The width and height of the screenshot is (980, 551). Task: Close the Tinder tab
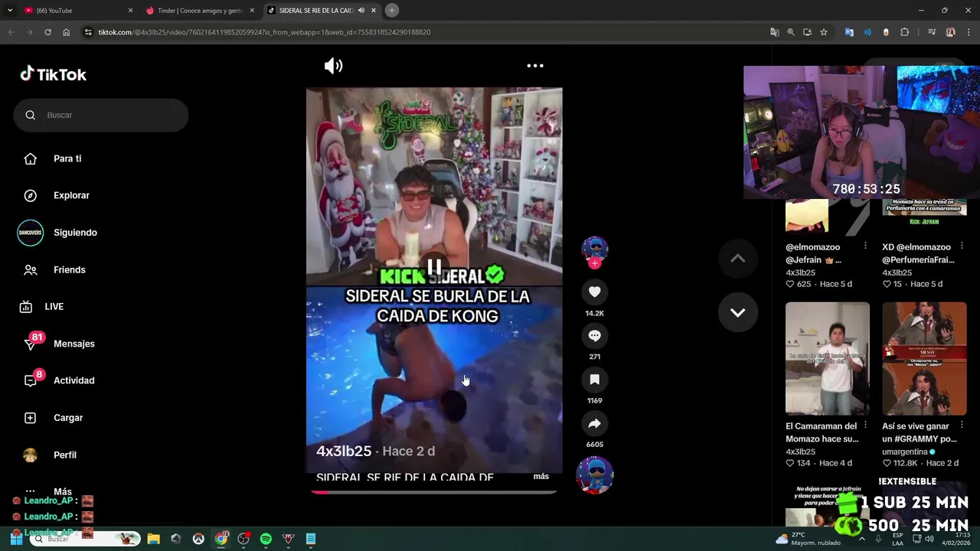coord(252,11)
